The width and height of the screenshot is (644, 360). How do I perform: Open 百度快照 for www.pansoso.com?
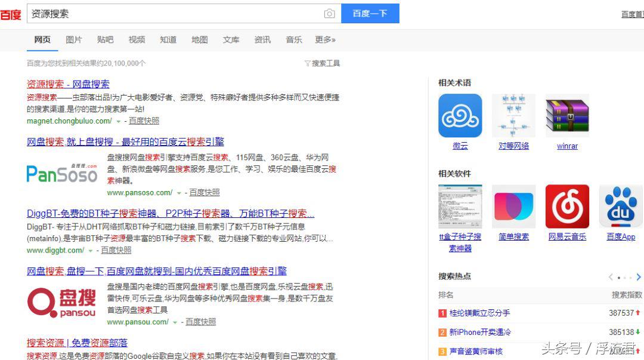(204, 193)
